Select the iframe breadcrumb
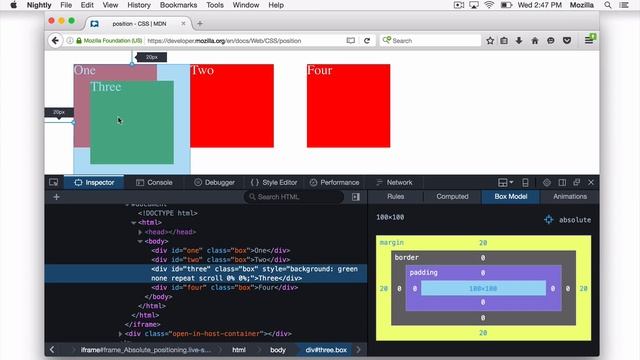Viewport: 640px width, 360px height. [146, 350]
